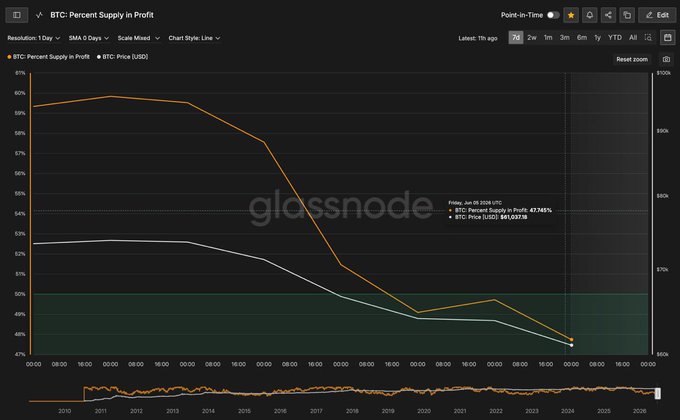Toggle the Point-in-Time switch
The height and width of the screenshot is (420, 680).
click(x=552, y=15)
